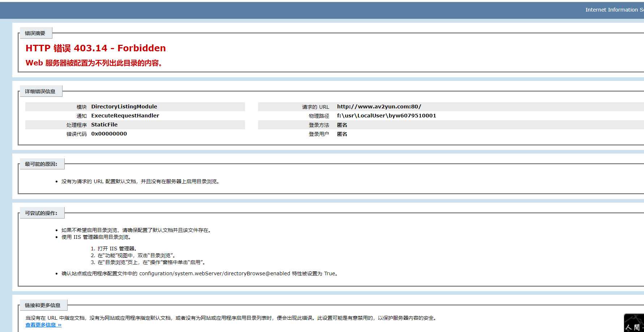
Task: Click the 人間 thumbnail image at bottom right
Action: [634, 323]
